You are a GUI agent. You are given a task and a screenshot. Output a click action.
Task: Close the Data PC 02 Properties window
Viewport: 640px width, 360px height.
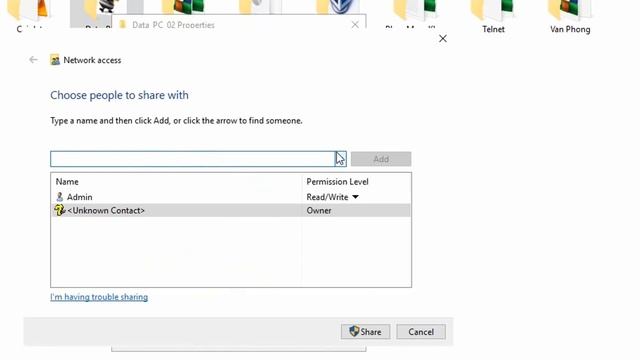(355, 24)
